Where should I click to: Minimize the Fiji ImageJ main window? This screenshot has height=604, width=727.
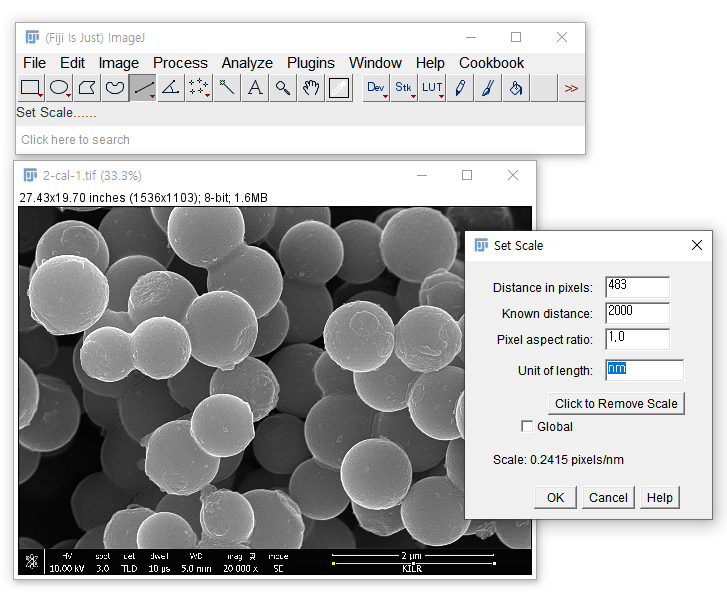(471, 37)
